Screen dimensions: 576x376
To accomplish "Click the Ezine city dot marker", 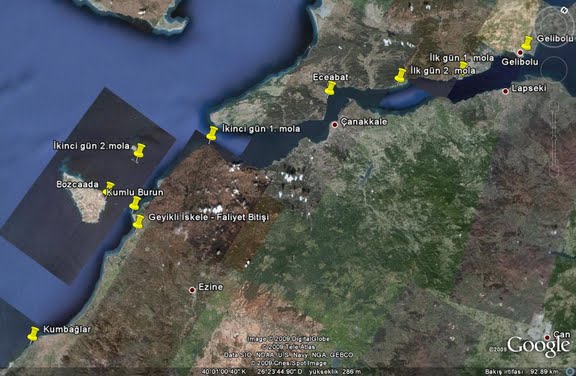I will coord(192,290).
